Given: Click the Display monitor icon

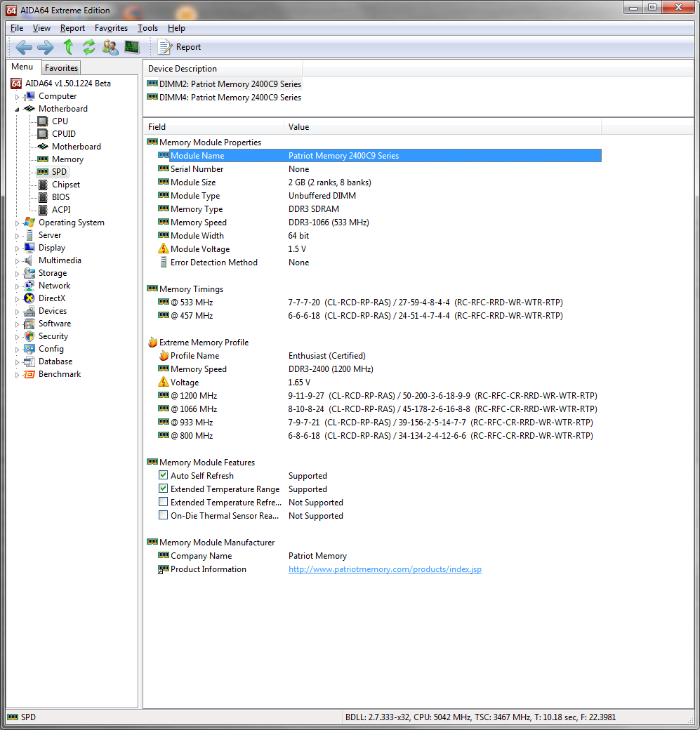Looking at the screenshot, I should click(x=29, y=248).
